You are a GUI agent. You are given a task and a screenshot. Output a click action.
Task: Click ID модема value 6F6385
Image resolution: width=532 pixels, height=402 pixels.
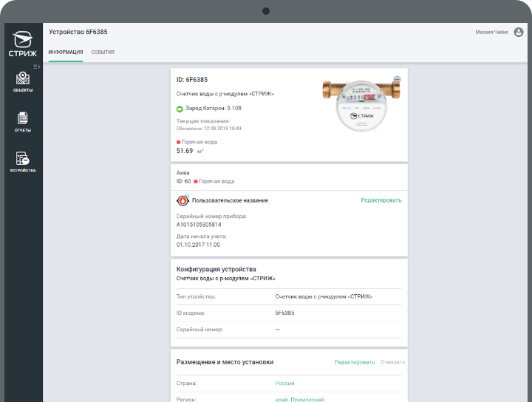click(x=284, y=313)
